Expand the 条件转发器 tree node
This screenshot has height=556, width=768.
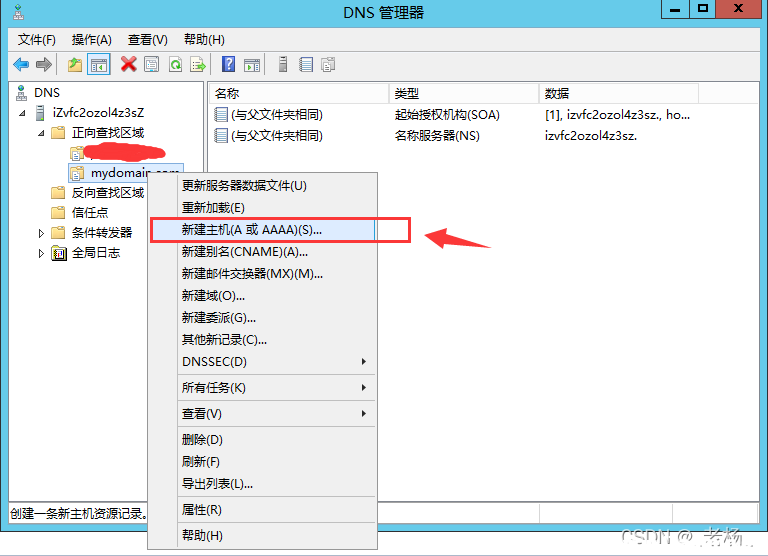click(41, 233)
